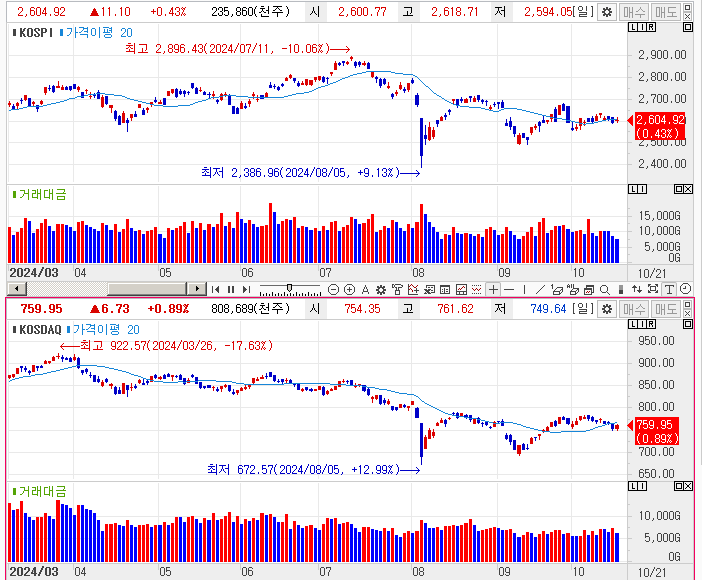Open the KOSDAQ chart settings gear
The width and height of the screenshot is (702, 580).
607,309
